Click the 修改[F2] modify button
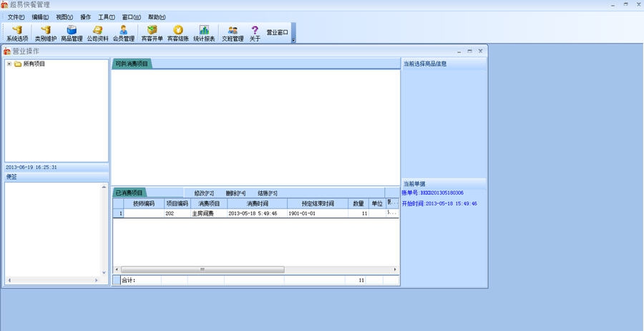644x331 pixels. click(204, 193)
